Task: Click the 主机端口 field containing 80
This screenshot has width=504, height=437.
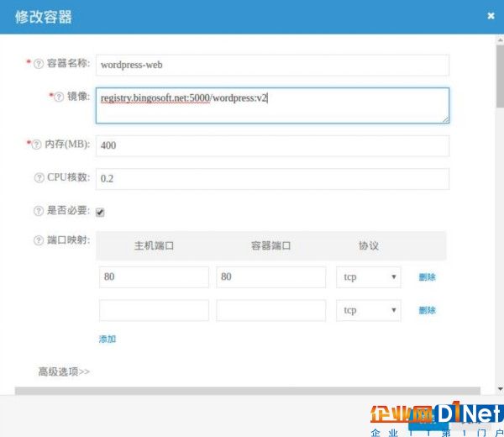Action: [x=154, y=276]
